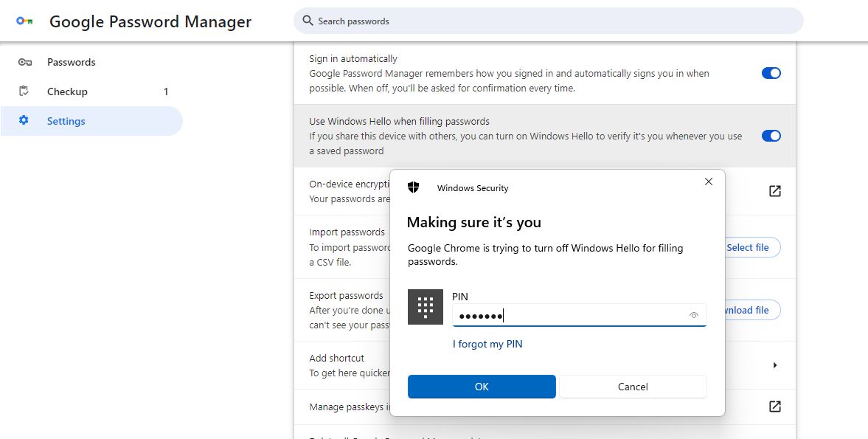Click the Google Password Manager key logo

click(x=24, y=21)
